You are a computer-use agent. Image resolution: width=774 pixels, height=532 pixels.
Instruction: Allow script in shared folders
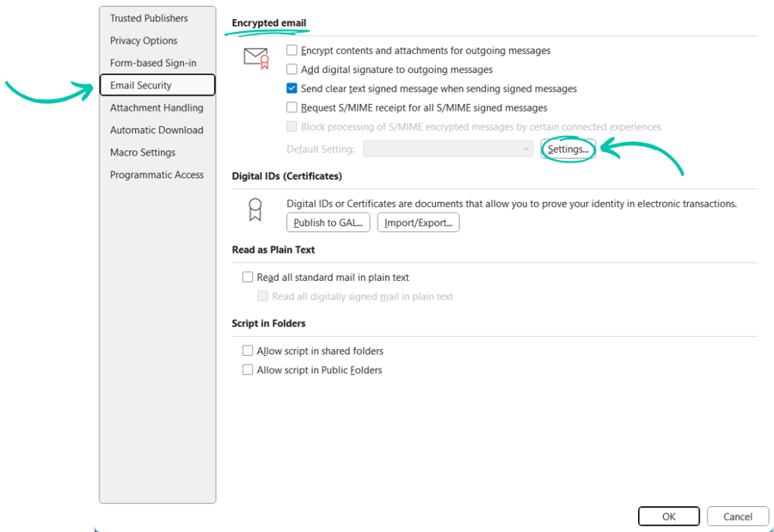coord(248,351)
